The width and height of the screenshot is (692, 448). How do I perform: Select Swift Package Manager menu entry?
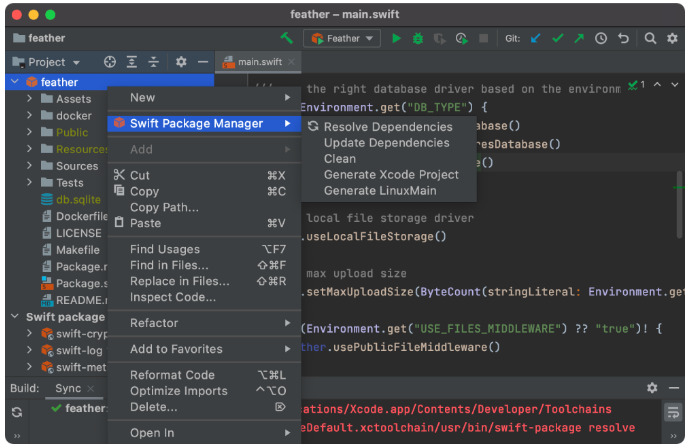[x=204, y=123]
